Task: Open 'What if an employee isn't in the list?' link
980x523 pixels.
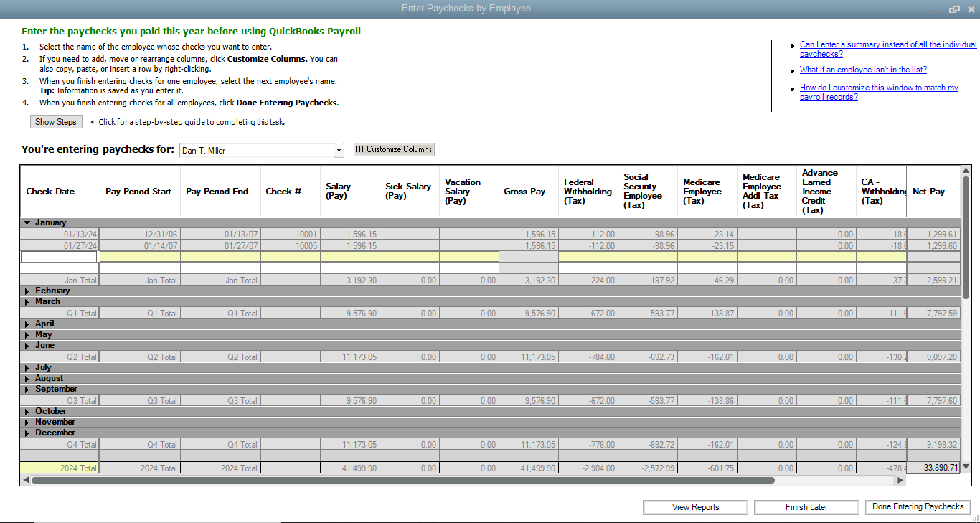Action: click(863, 70)
